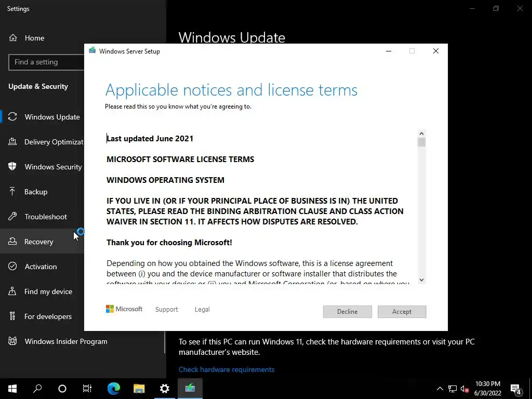Image resolution: width=532 pixels, height=399 pixels.
Task: Click the Windows Update page heading
Action: coord(232,37)
